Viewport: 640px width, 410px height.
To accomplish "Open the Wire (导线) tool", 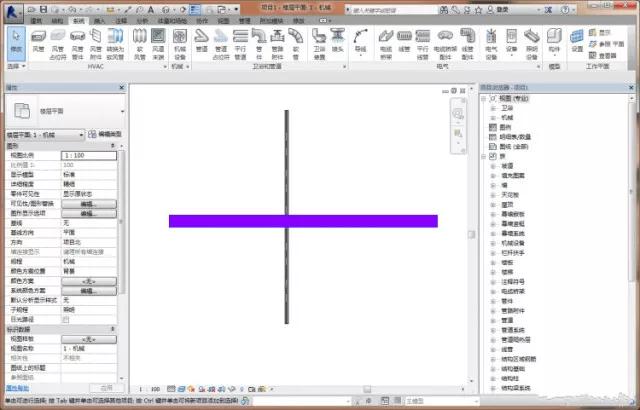I will point(360,41).
